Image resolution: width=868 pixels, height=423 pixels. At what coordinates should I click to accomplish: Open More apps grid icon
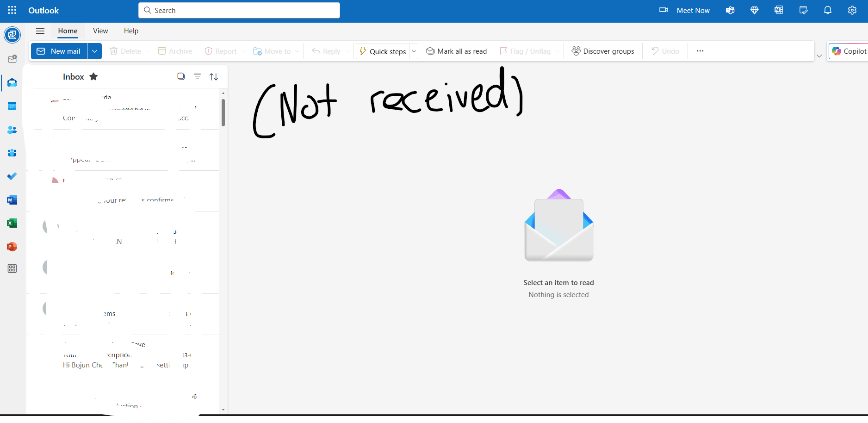12,268
